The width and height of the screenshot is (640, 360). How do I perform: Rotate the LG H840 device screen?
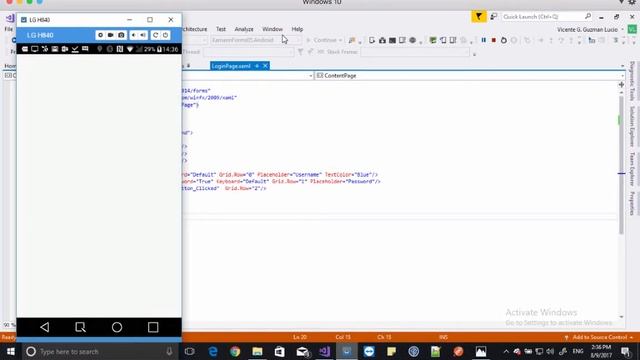155,35
